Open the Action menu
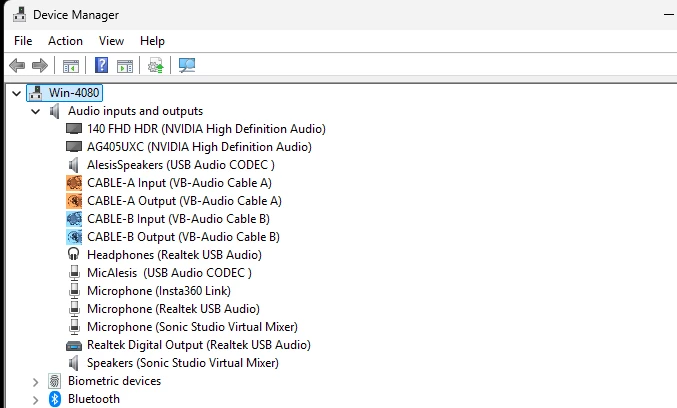Image resolution: width=677 pixels, height=408 pixels. pyautogui.click(x=65, y=41)
